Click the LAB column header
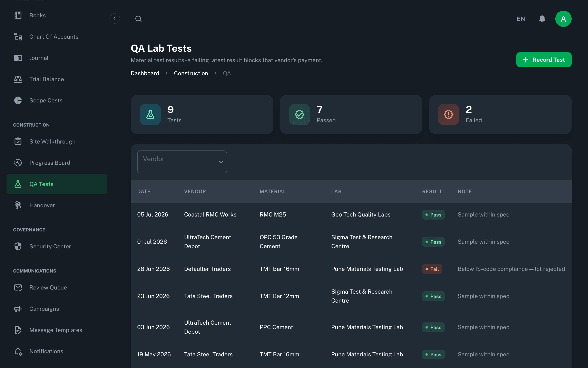This screenshot has width=588, height=368. pos(336,191)
